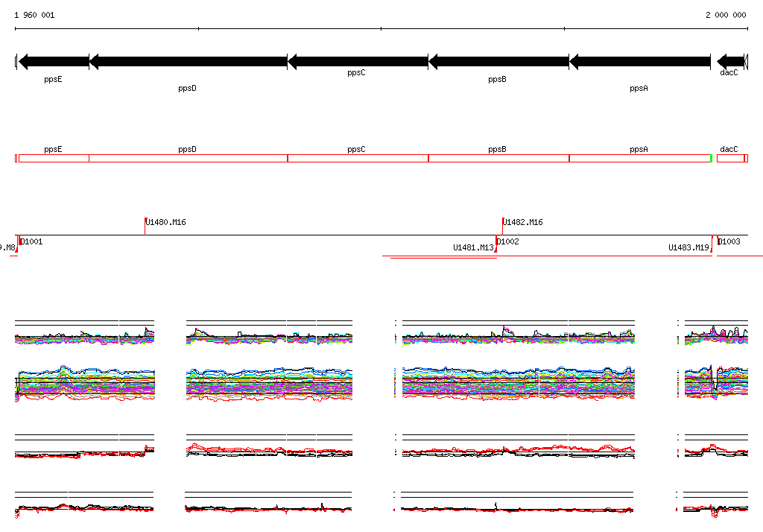
Task: Click the dacC black gene arrow
Action: click(730, 61)
